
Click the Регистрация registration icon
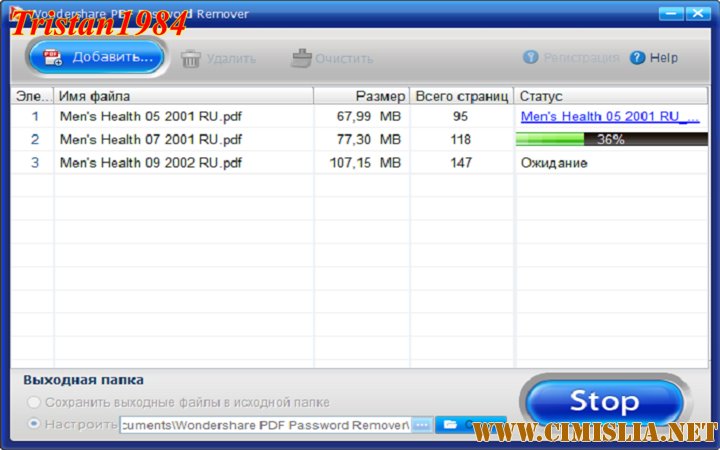coord(531,57)
